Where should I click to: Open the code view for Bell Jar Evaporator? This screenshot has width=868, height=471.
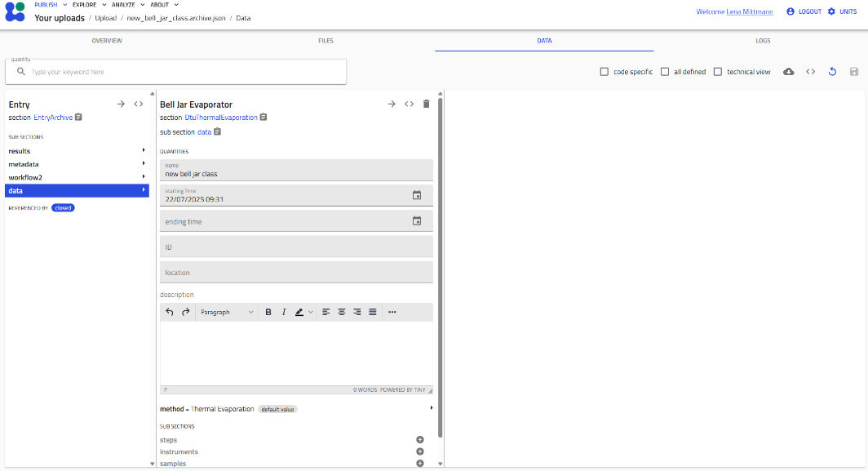pos(410,104)
